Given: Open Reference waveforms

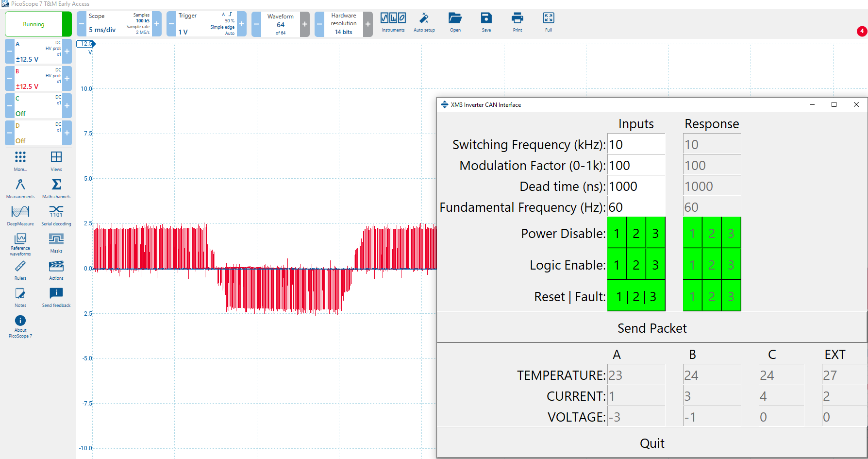Looking at the screenshot, I should coord(20,244).
